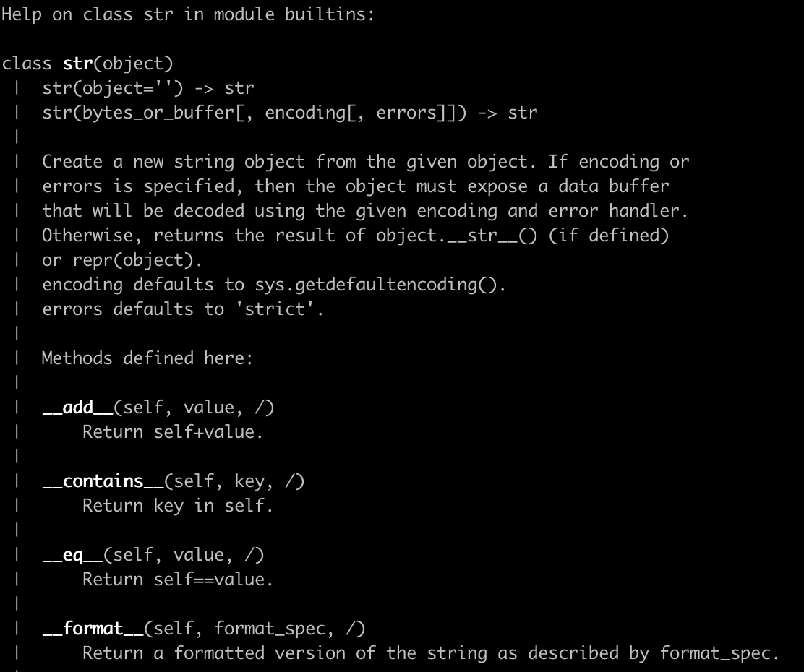Screen dimensions: 804x672
Task: Click the "module builtins:" text
Action: tap(294, 14)
